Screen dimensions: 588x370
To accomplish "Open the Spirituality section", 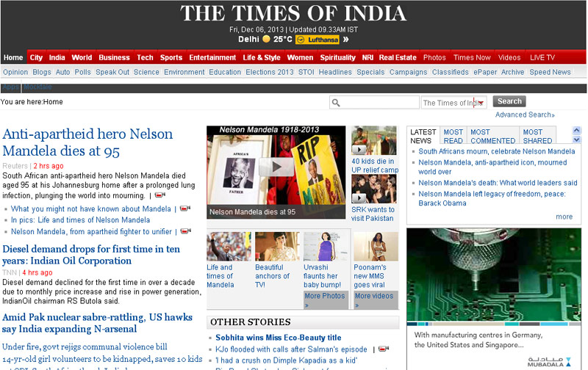I will [338, 57].
